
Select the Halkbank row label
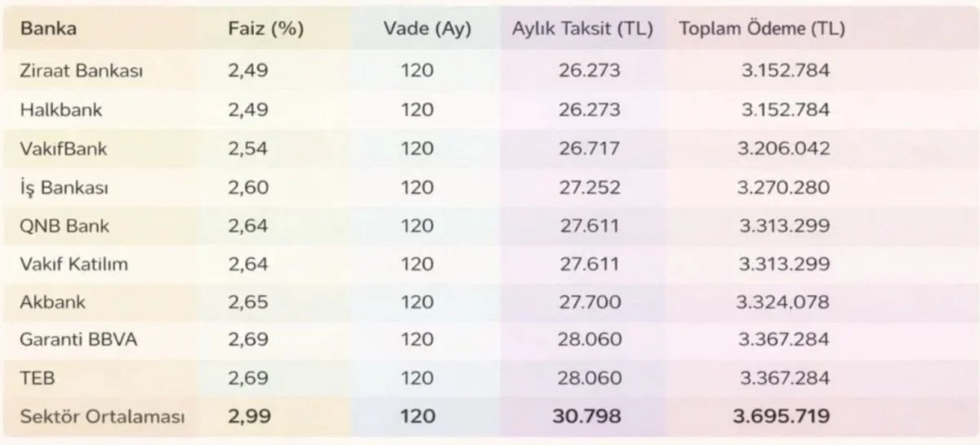[x=61, y=109]
